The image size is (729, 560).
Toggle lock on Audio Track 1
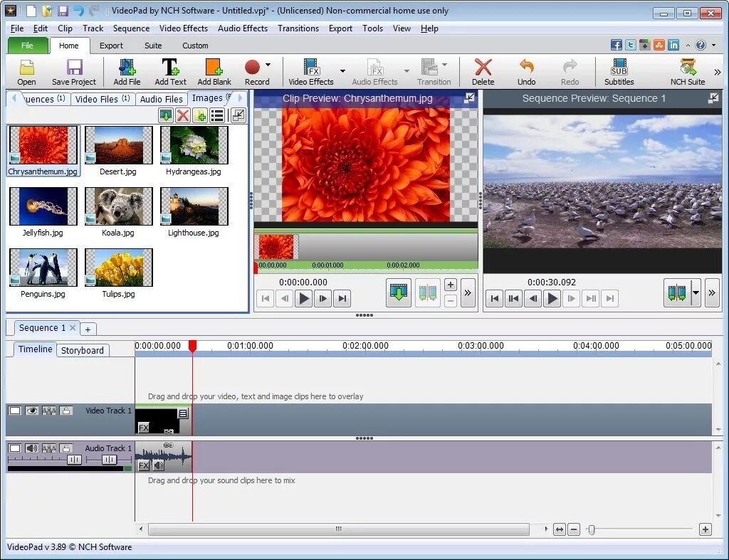(x=66, y=448)
